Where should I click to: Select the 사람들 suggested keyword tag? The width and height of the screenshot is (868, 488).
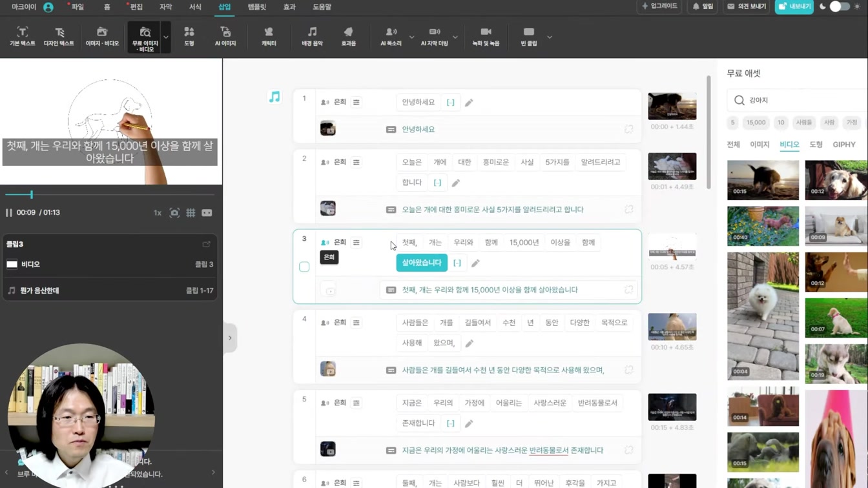(x=804, y=123)
